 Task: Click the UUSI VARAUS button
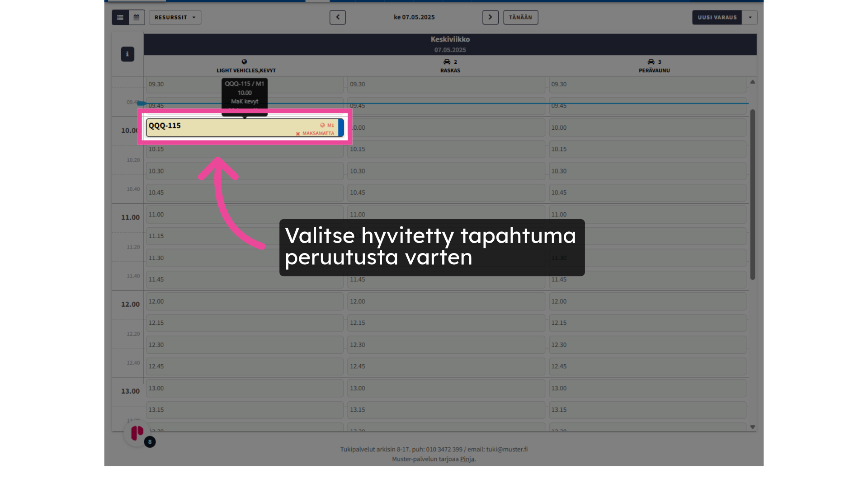coord(717,17)
